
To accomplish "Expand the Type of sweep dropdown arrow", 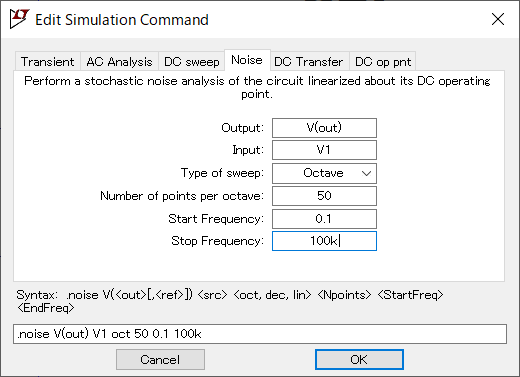I will coord(366,173).
